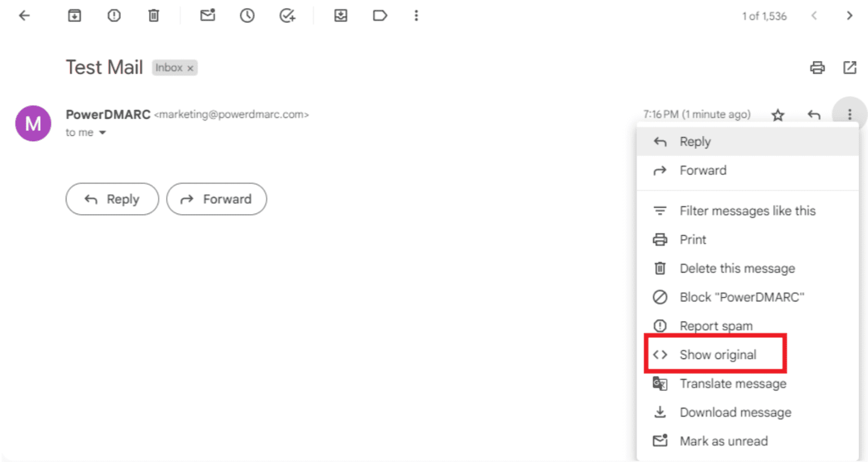Delete the email with trash icon

(154, 16)
